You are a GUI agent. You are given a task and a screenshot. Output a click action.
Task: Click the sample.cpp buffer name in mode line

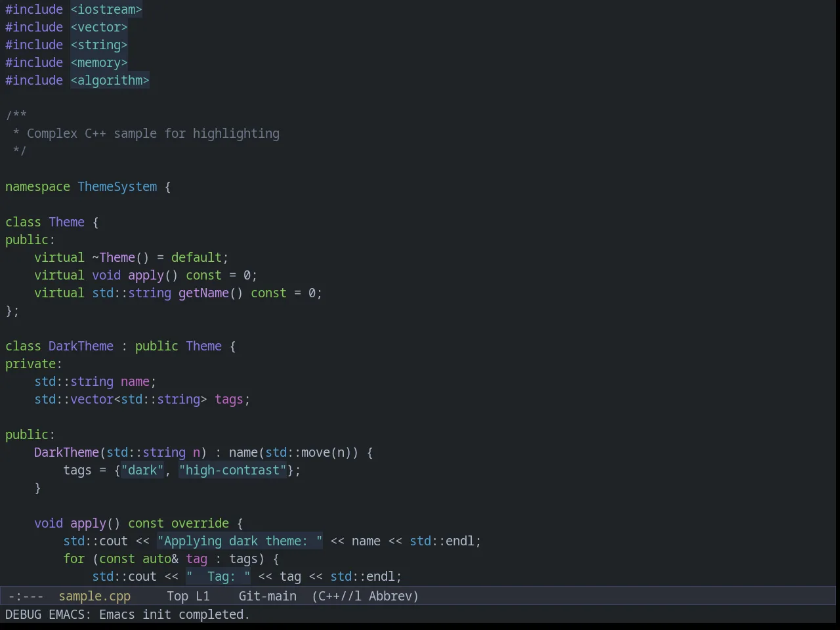[x=94, y=596]
